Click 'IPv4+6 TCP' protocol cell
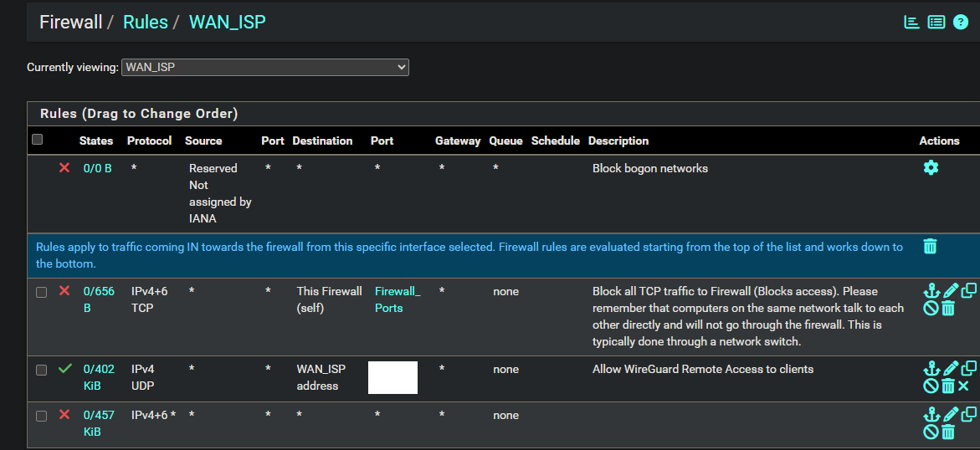The height and width of the screenshot is (450, 980). tap(149, 299)
